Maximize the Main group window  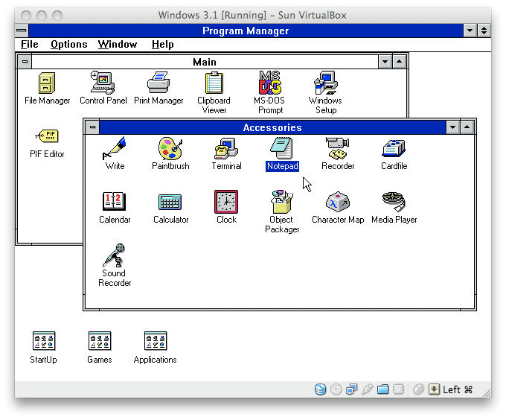(399, 62)
